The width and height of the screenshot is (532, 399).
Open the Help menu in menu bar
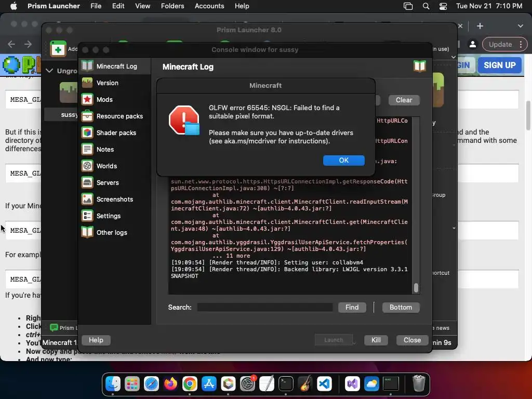point(242,6)
